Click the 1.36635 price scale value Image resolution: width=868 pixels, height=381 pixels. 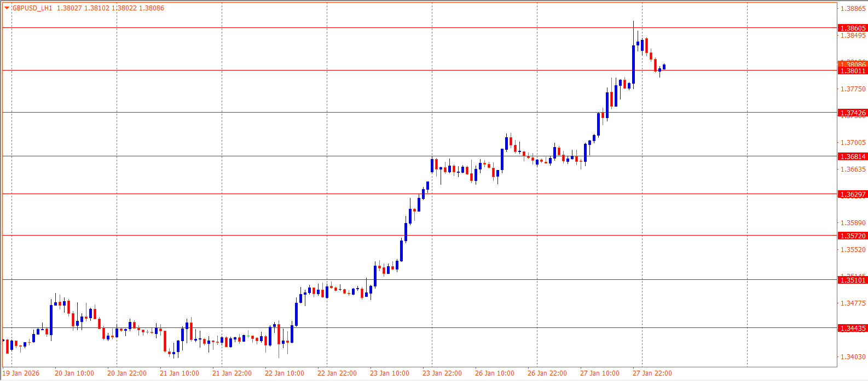(853, 169)
